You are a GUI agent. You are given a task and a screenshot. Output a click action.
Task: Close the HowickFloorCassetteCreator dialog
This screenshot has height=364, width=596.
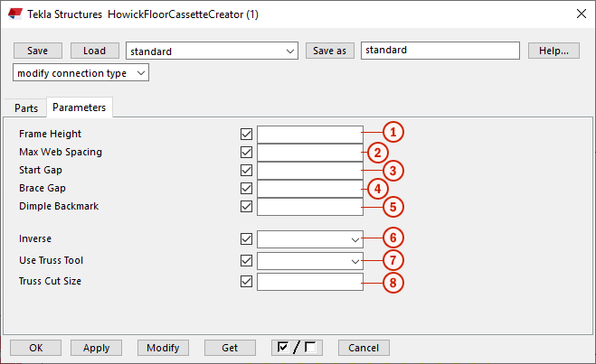pyautogui.click(x=582, y=14)
